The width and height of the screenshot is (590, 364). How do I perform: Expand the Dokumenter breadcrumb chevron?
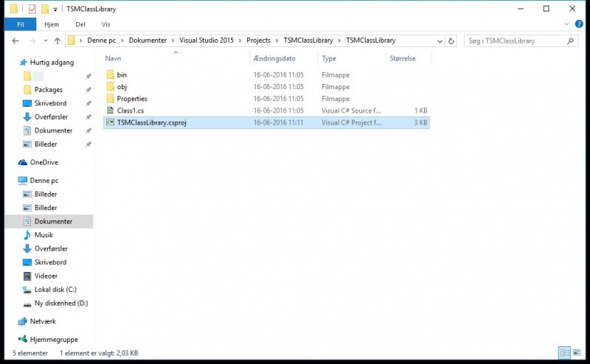[x=173, y=41]
